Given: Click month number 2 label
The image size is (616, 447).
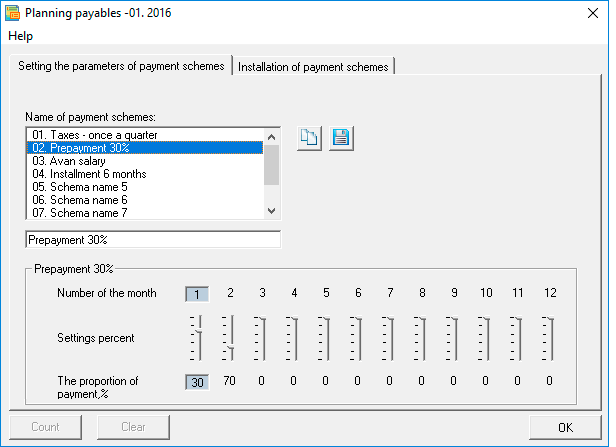Looking at the screenshot, I should point(230,293).
